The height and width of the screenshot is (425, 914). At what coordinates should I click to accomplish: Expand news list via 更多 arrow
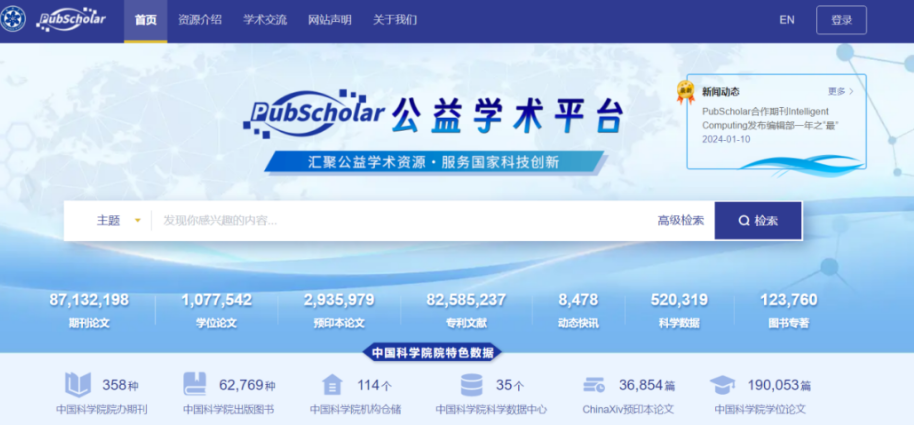pos(841,92)
